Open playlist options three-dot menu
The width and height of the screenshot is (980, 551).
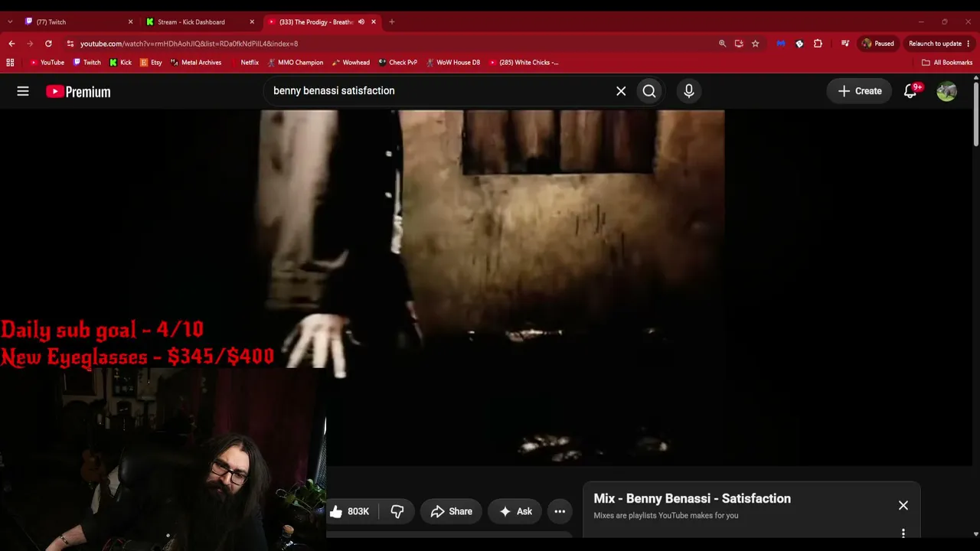[903, 533]
